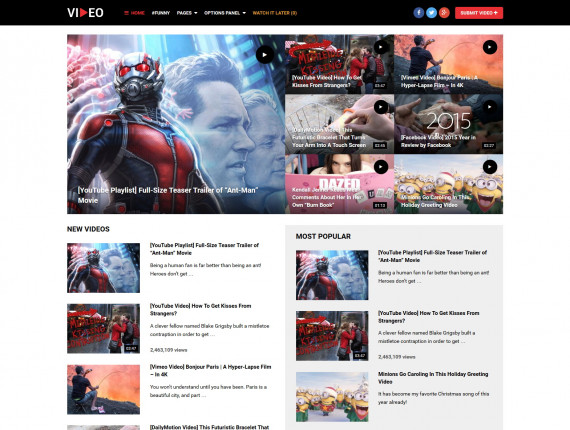
Task: Click 'Being a human fan' excerpt in New Videos
Action: [x=205, y=270]
